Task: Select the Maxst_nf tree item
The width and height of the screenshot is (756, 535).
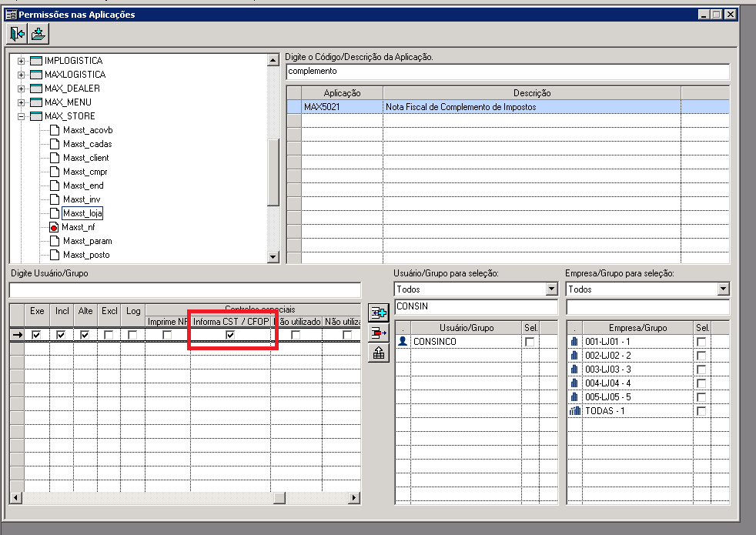Action: (x=79, y=227)
